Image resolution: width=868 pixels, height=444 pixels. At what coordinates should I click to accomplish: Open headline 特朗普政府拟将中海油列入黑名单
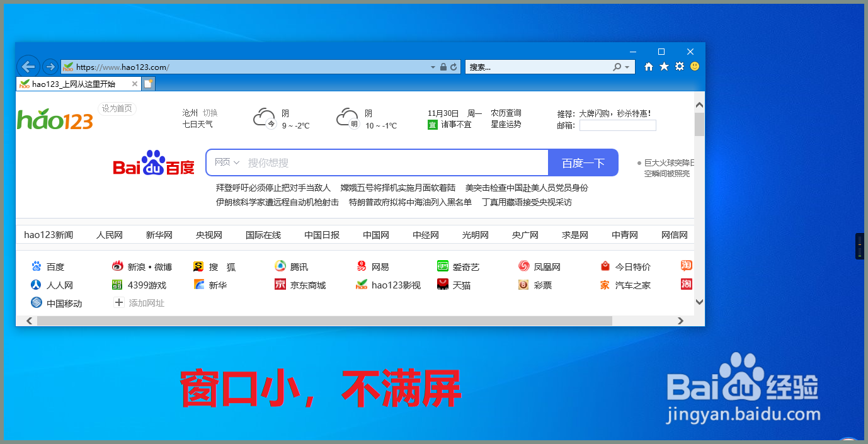(411, 202)
